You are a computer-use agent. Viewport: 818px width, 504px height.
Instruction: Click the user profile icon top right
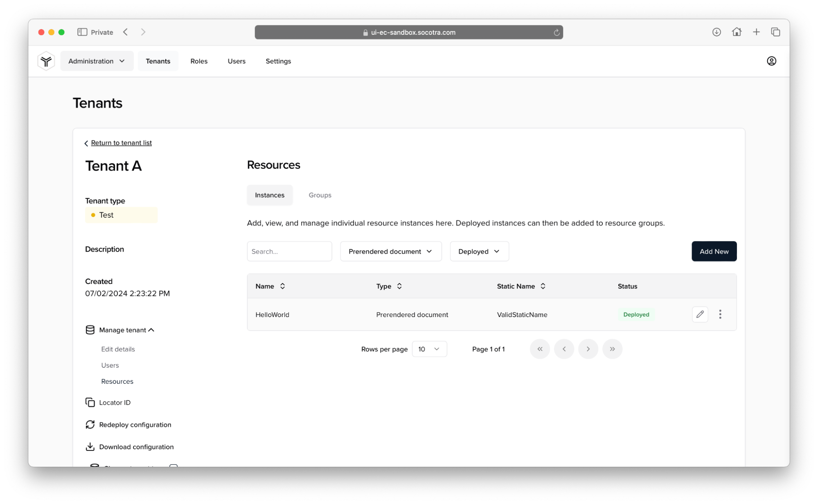point(772,61)
